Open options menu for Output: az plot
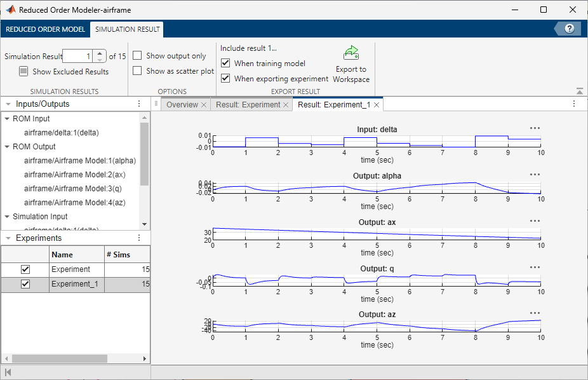 pyautogui.click(x=535, y=313)
